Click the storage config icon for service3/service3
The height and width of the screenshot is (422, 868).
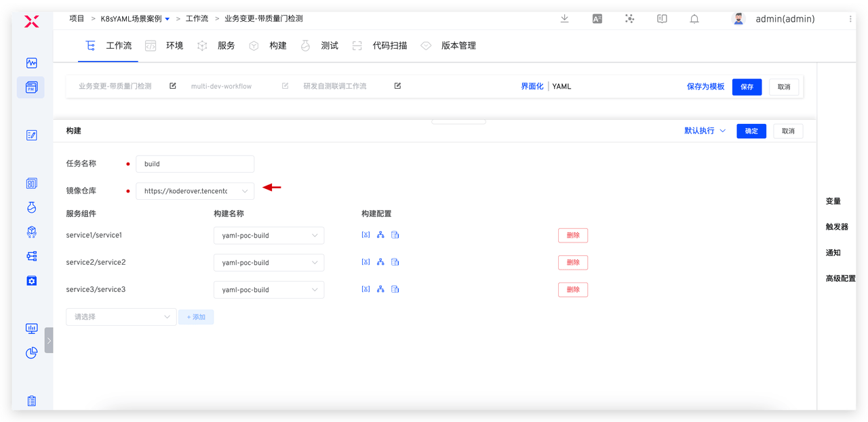point(395,289)
